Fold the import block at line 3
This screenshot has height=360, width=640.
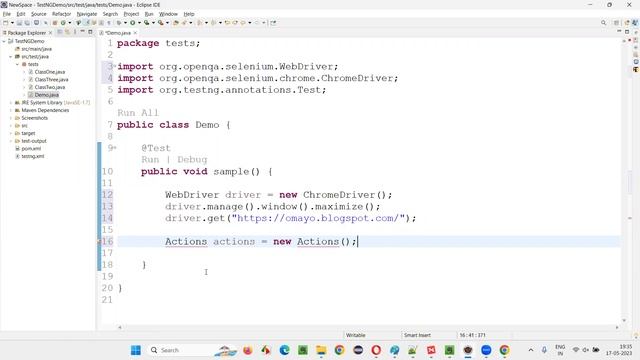coord(115,65)
